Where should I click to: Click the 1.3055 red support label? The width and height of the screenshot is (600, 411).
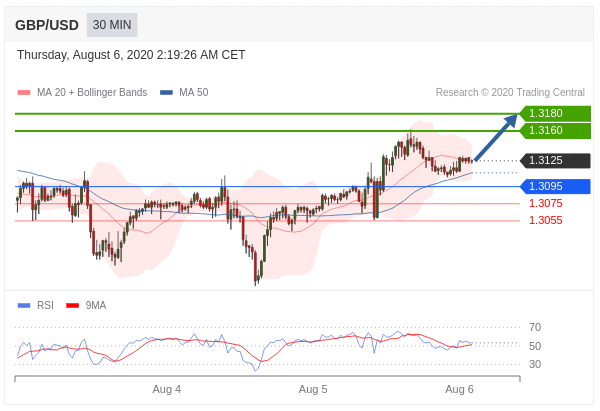coord(545,220)
